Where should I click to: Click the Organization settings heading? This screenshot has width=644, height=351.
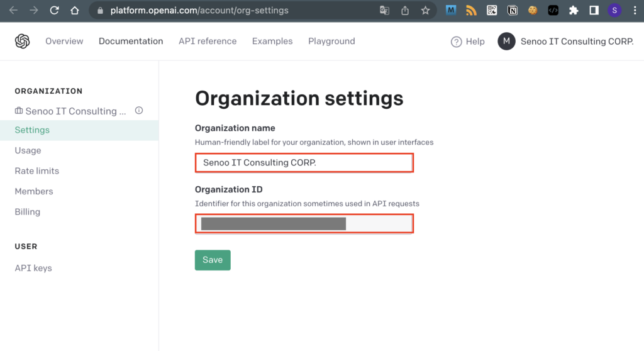coord(299,99)
